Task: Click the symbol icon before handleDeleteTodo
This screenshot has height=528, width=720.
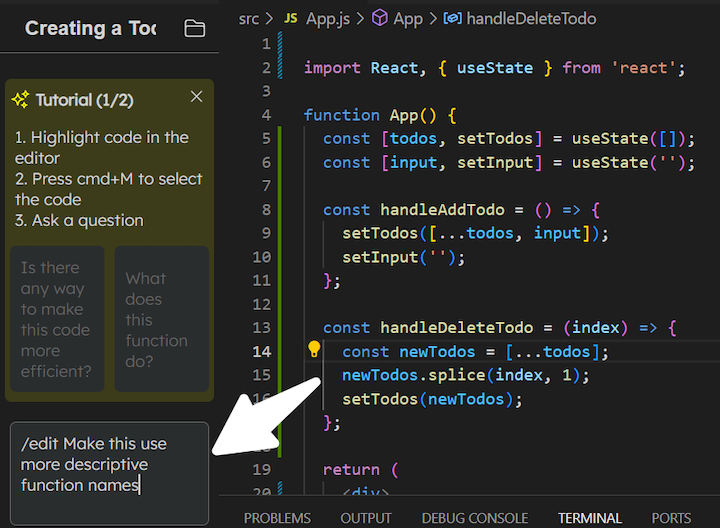Action: pos(452,18)
